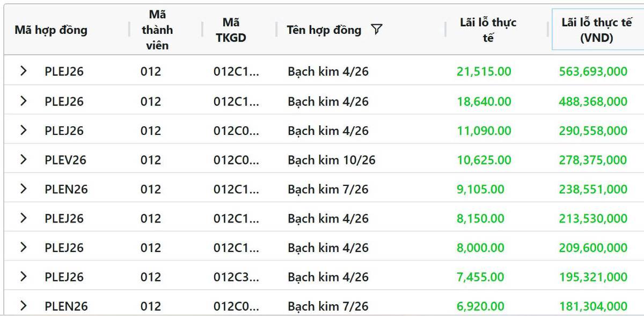Select the 8,150.00 profit value

click(x=481, y=218)
